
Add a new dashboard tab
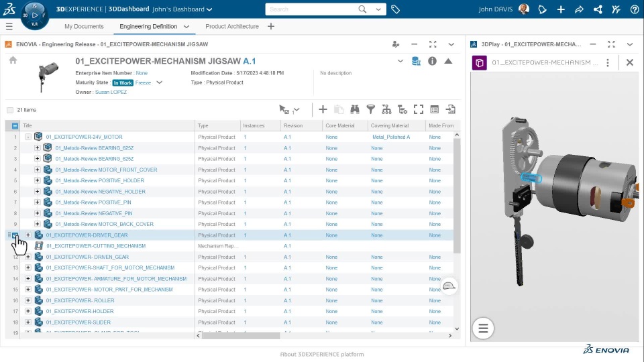click(270, 26)
